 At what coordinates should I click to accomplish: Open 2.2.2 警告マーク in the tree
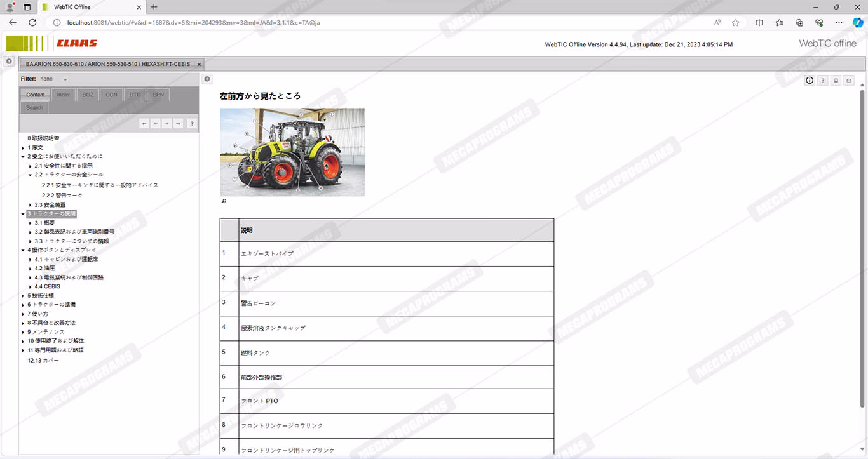pyautogui.click(x=62, y=195)
